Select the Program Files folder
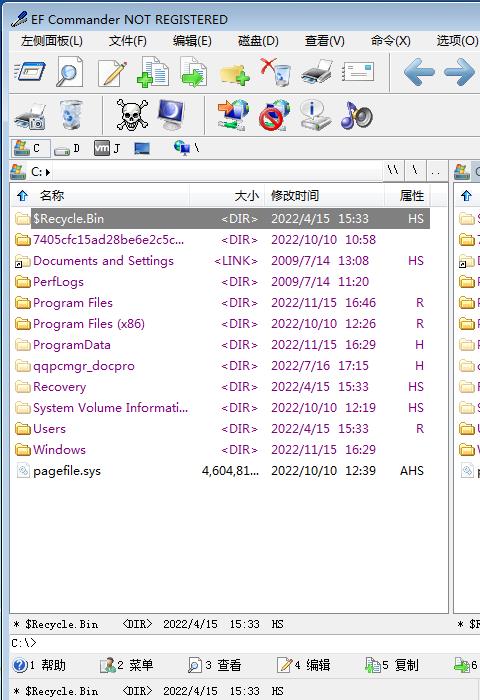Viewport: 480px width, 700px height. tap(222, 303)
